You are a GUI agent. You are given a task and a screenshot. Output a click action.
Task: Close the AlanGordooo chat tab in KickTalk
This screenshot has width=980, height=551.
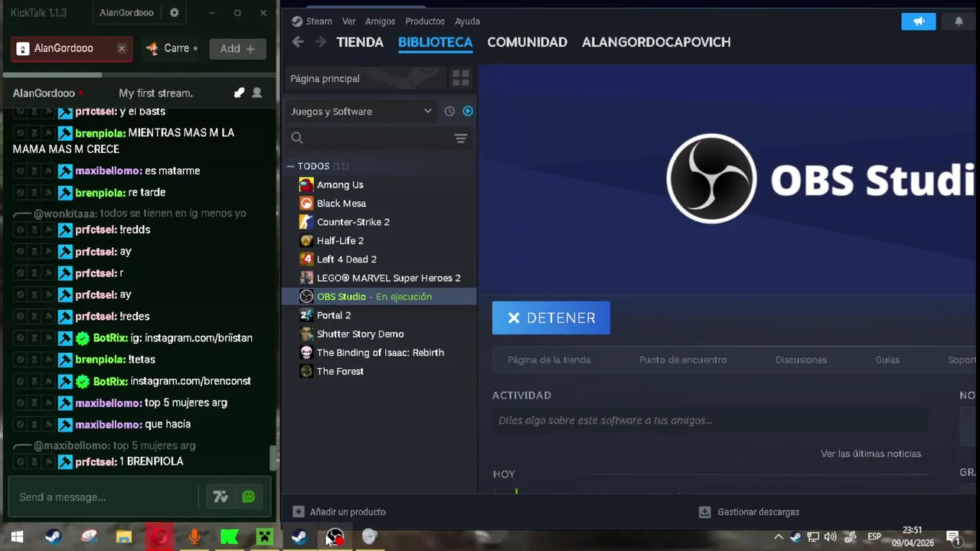pos(121,48)
